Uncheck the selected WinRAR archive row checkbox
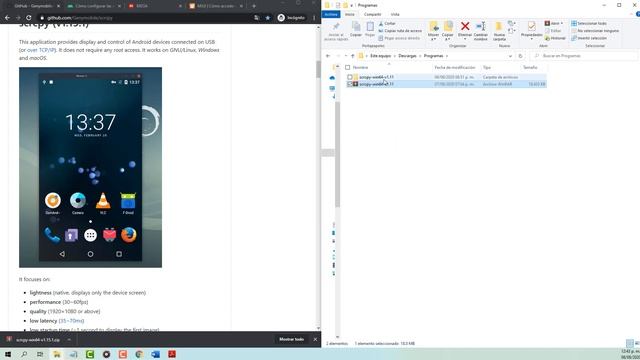The height and width of the screenshot is (360, 640). pyautogui.click(x=350, y=84)
